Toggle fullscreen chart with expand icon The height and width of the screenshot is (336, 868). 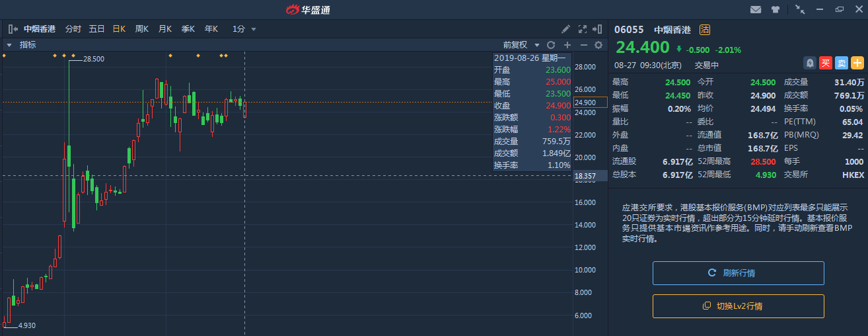tap(582, 29)
